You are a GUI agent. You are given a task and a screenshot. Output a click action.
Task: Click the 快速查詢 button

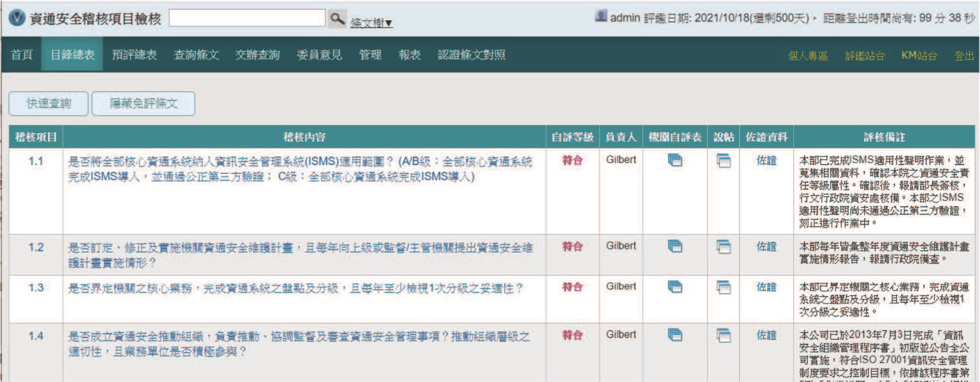(x=48, y=103)
